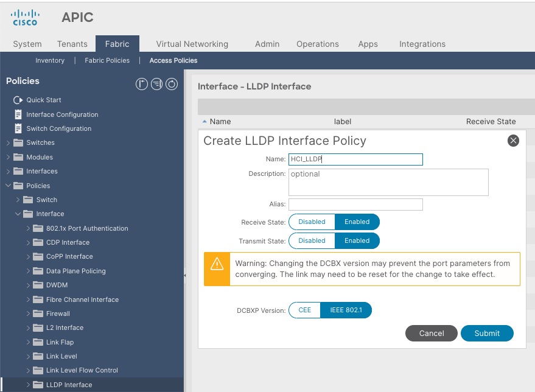Enable LLDP Receive State
Viewport: 535px width, 392px height.
click(x=357, y=222)
